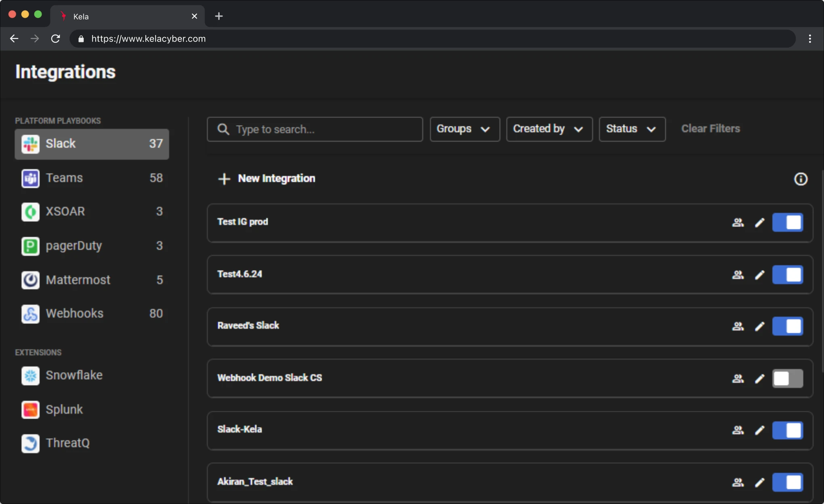Screen dimensions: 824x504
Task: Turn off the Slack-Kela toggle
Action: click(x=788, y=430)
